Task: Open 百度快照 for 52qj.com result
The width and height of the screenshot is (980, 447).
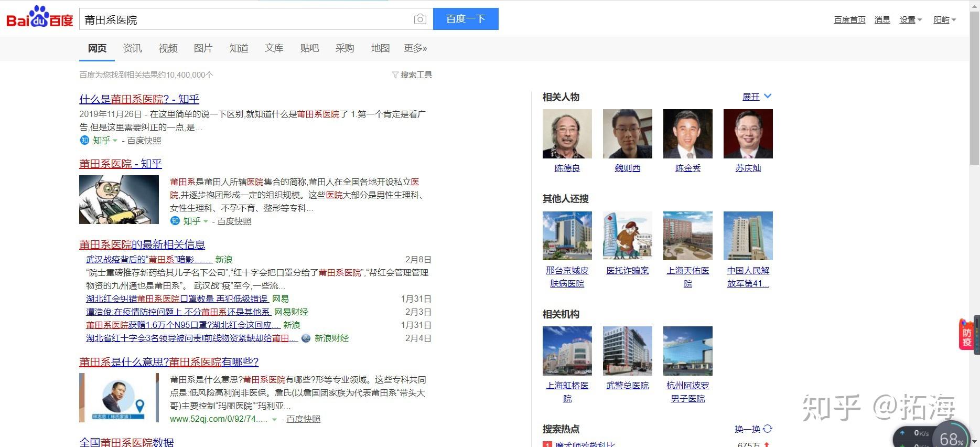Action: coord(304,419)
